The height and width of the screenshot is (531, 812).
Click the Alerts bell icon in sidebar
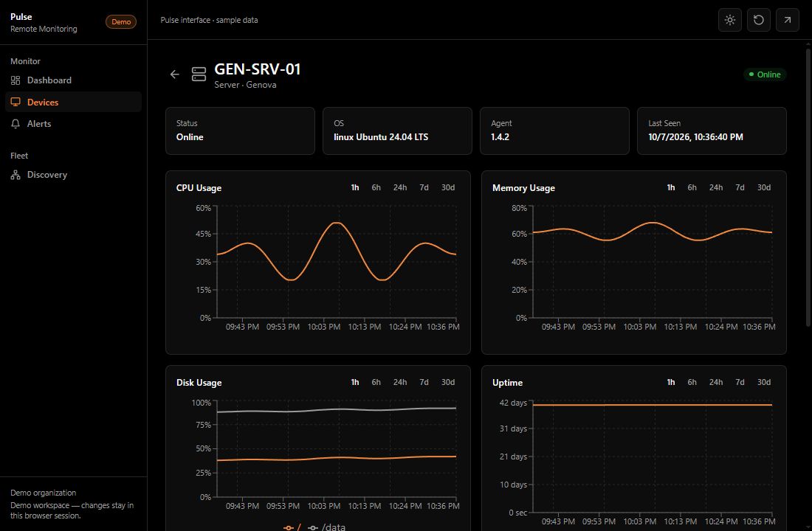(x=16, y=124)
